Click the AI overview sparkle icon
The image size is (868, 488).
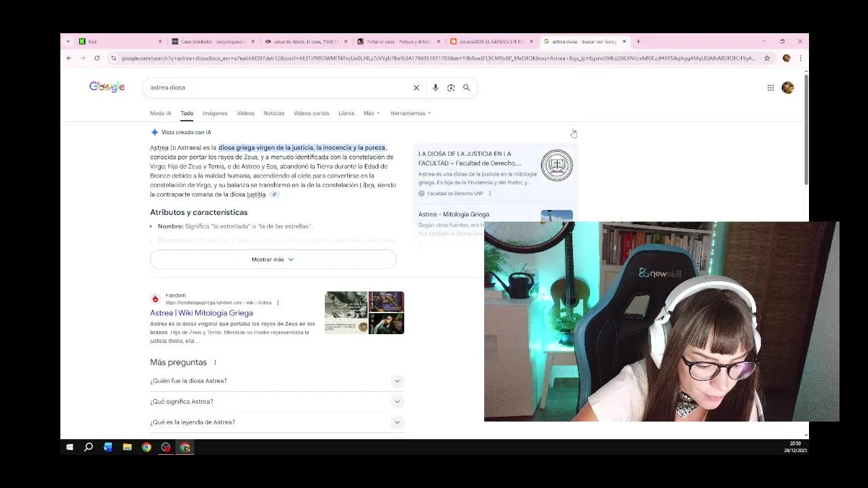click(155, 132)
